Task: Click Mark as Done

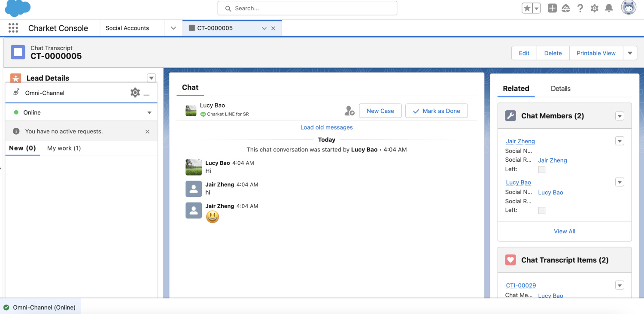Action: point(437,111)
